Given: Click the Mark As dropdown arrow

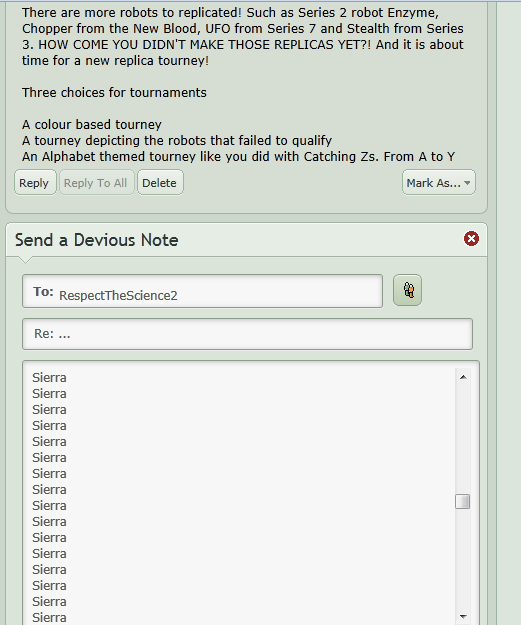Looking at the screenshot, I should tap(468, 183).
